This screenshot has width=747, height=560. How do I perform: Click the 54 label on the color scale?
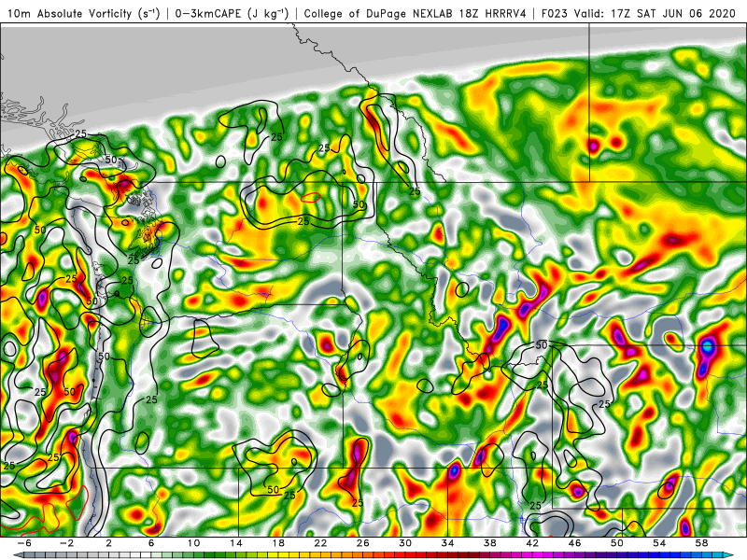tap(659, 543)
